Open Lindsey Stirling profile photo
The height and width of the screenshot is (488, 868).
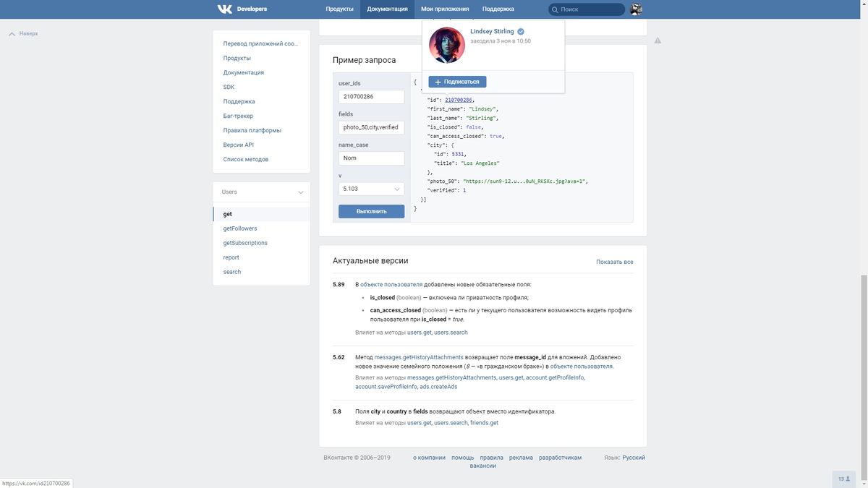point(447,45)
